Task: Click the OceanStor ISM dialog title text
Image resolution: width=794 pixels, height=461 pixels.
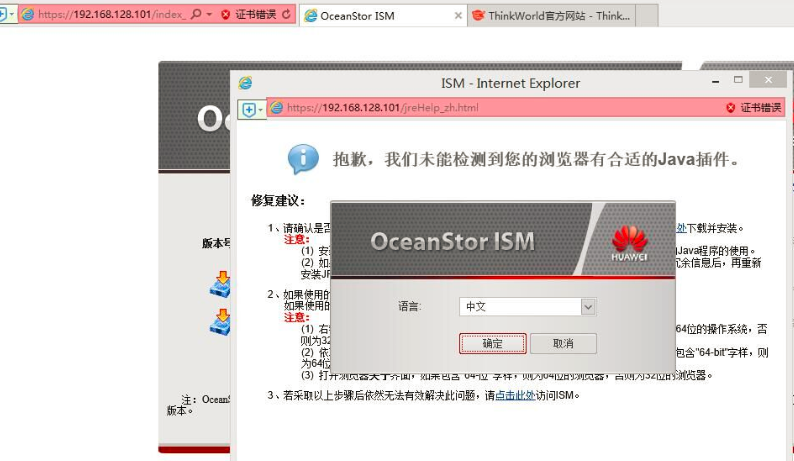Action: 452,242
